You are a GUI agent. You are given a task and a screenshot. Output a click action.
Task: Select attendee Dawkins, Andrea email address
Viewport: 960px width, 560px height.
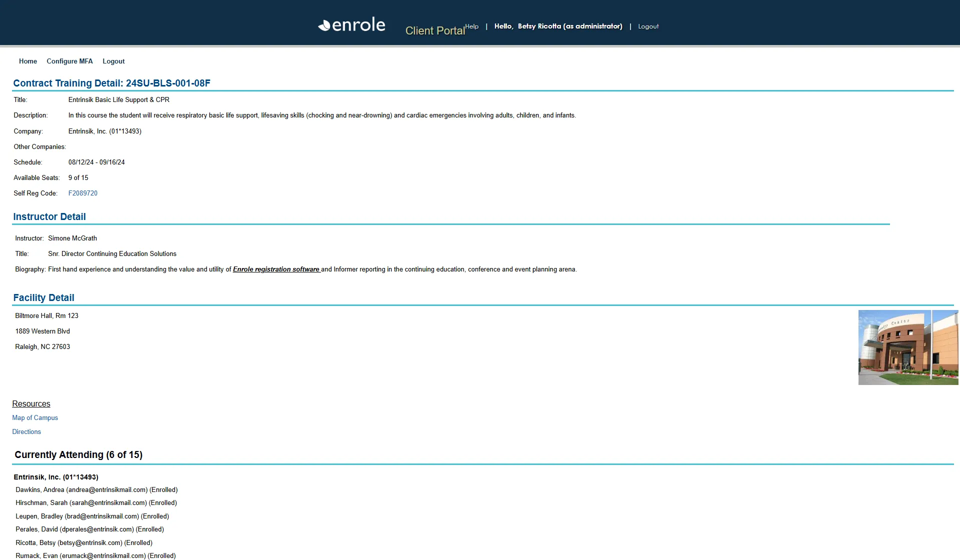(x=106, y=489)
